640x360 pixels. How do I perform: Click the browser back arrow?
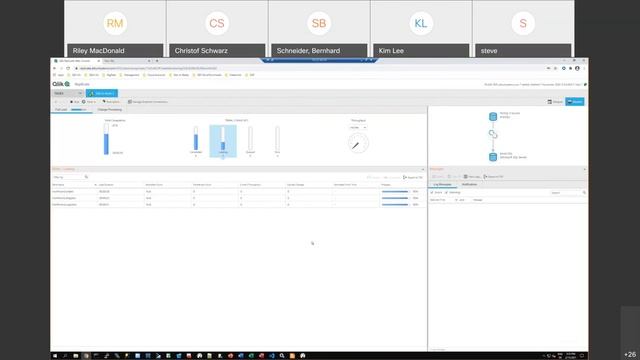pyautogui.click(x=55, y=68)
